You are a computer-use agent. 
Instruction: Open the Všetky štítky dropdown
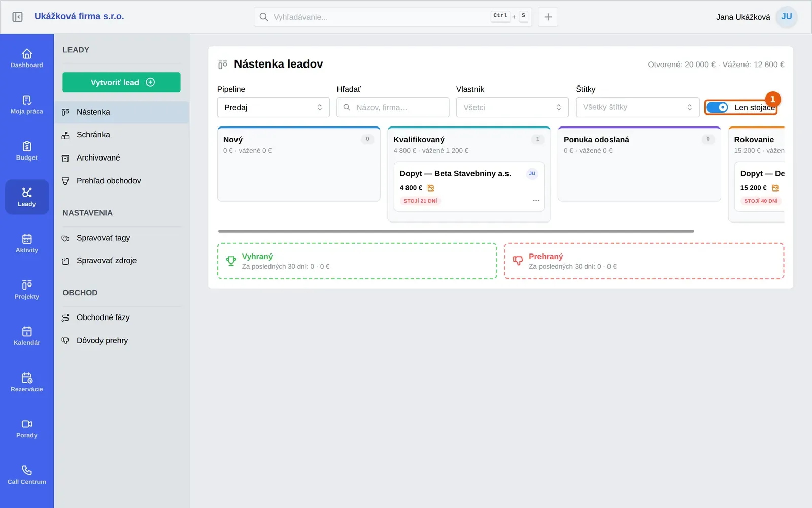pyautogui.click(x=637, y=107)
